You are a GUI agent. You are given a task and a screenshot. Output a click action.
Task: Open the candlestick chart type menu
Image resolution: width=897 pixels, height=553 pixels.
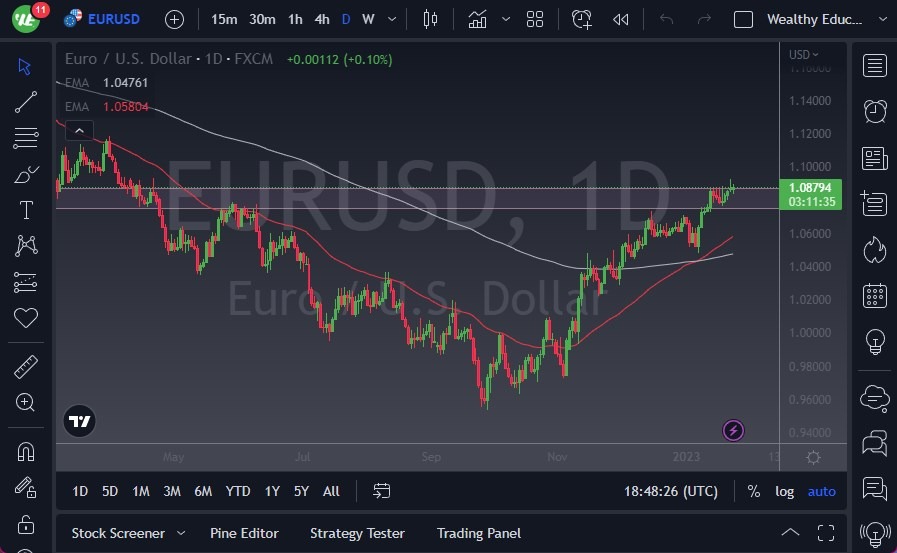pyautogui.click(x=430, y=19)
